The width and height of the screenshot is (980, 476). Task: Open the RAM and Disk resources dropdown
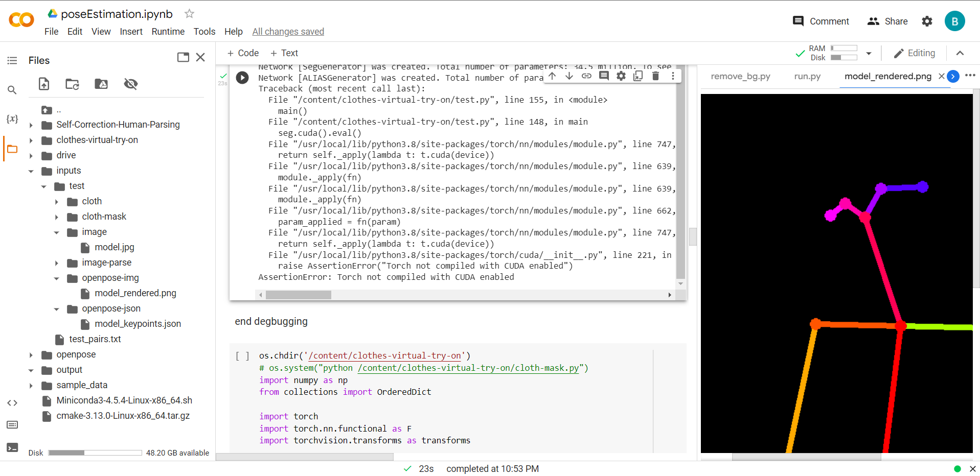(869, 53)
